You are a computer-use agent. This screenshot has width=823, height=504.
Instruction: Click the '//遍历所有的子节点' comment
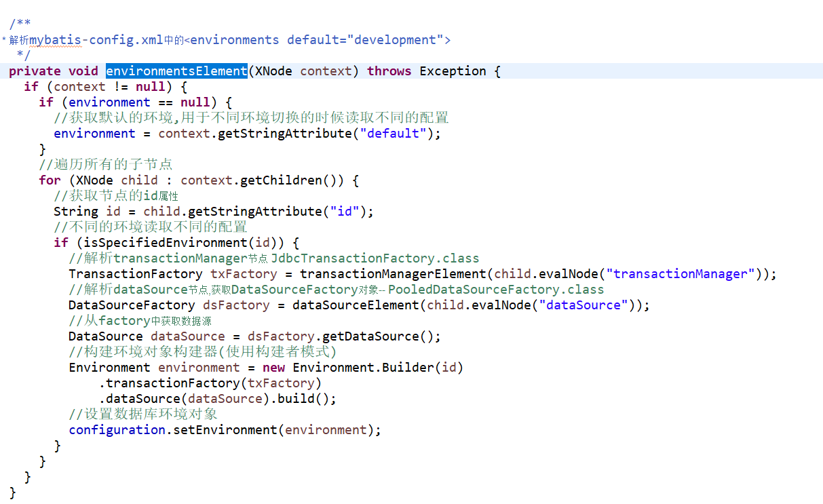[106, 165]
